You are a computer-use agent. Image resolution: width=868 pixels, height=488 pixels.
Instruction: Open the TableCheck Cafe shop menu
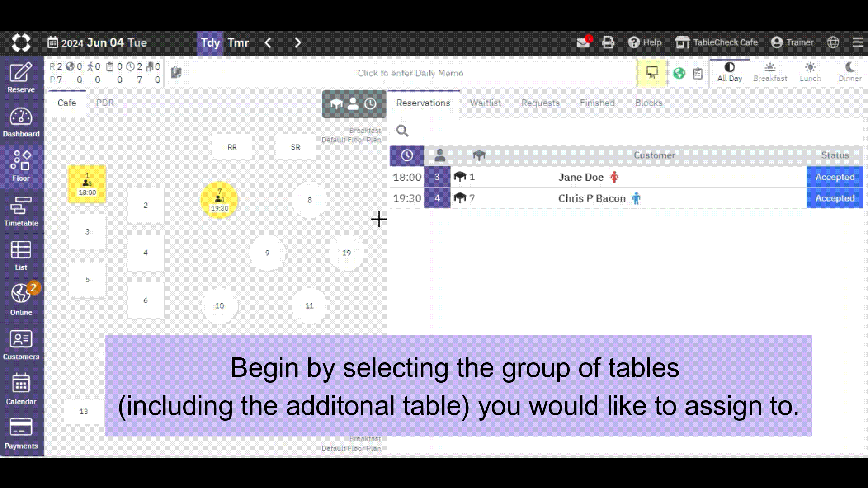tap(717, 42)
